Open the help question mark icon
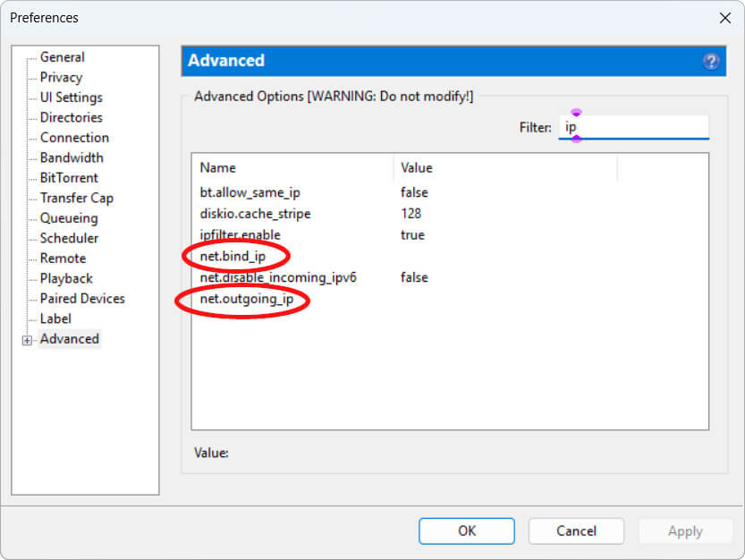This screenshot has height=560, width=745. (x=711, y=62)
